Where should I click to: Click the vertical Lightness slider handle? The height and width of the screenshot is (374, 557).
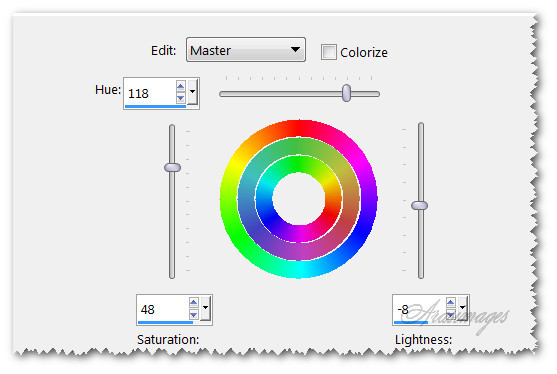click(420, 205)
